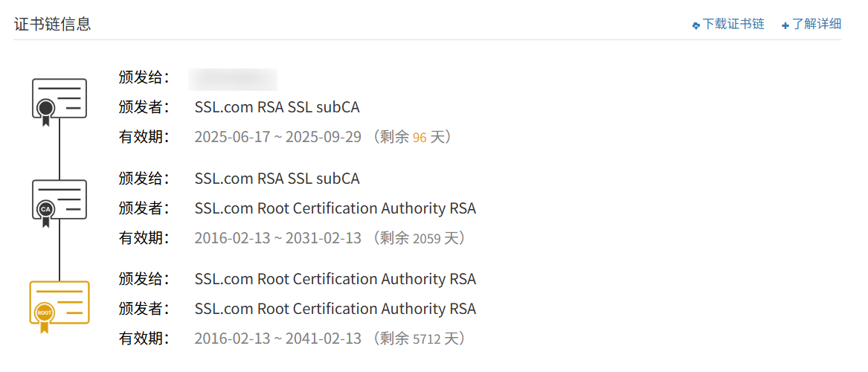Click validity period 2016-02-13 ~ 2031-02-13
Screen dimensions: 868x372
coord(277,238)
